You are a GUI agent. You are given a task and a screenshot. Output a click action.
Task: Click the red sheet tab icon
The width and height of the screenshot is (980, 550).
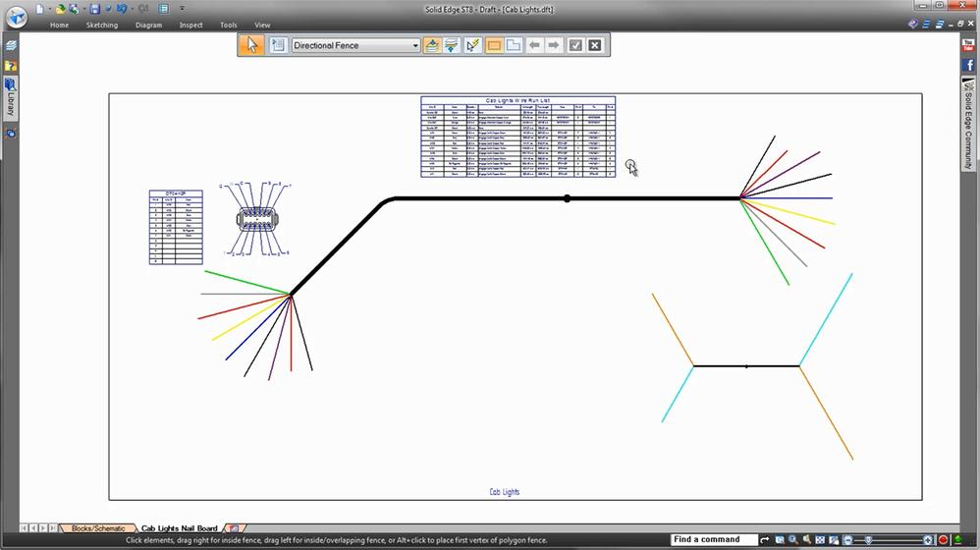pyautogui.click(x=234, y=528)
